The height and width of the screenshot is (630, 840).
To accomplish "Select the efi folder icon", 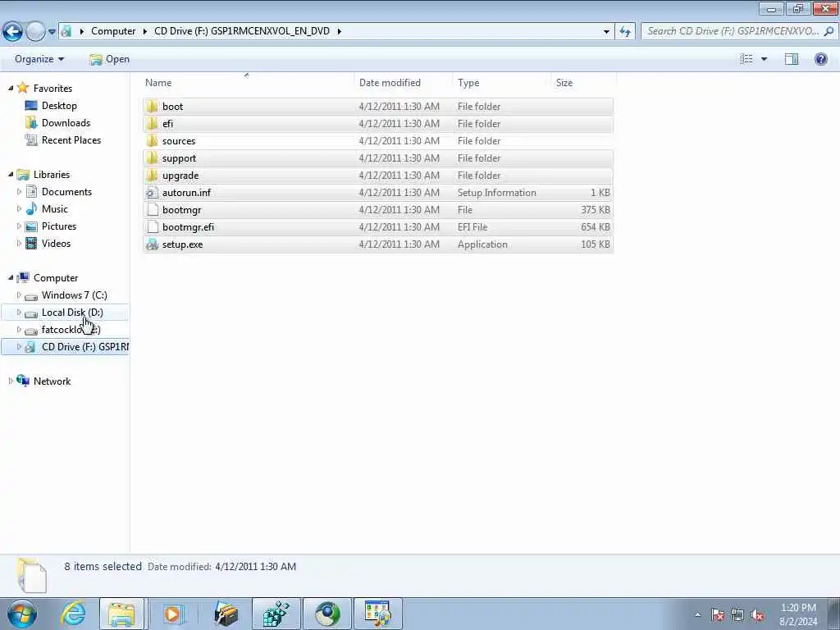I will point(152,123).
